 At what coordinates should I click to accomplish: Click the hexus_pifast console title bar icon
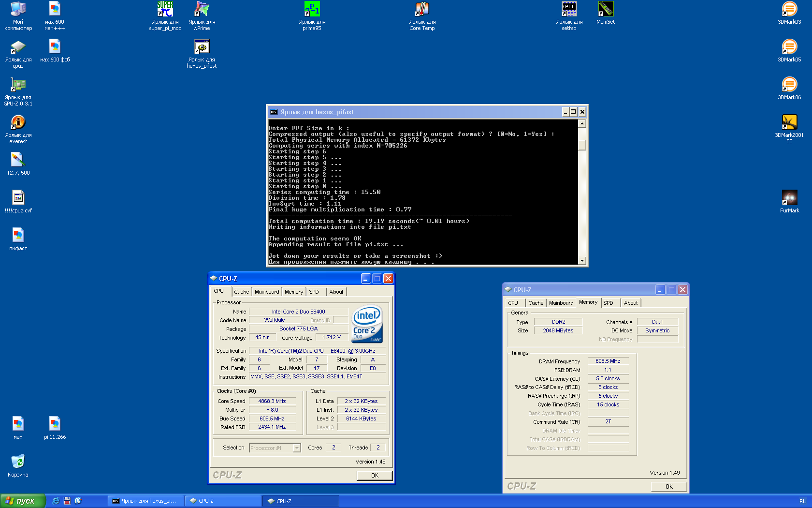coord(274,112)
